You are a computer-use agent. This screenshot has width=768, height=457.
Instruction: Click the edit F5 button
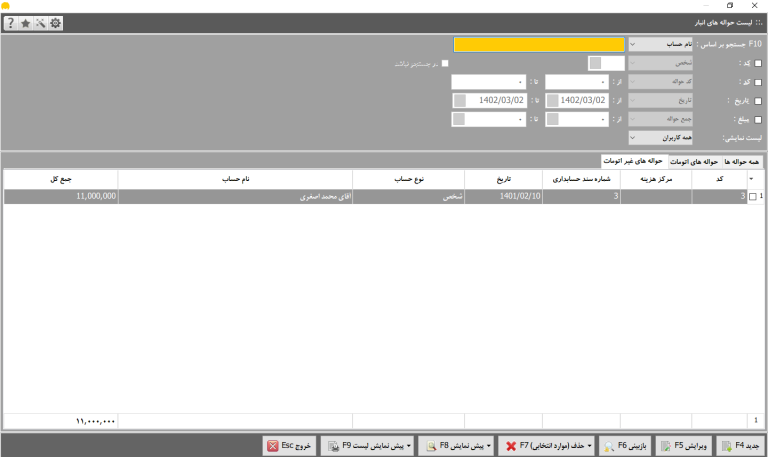[x=684, y=446]
